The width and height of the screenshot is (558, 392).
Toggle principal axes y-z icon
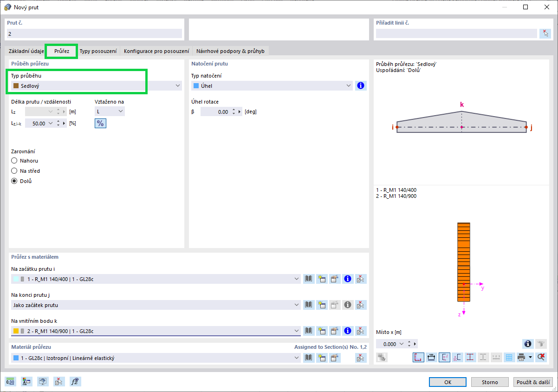444,358
